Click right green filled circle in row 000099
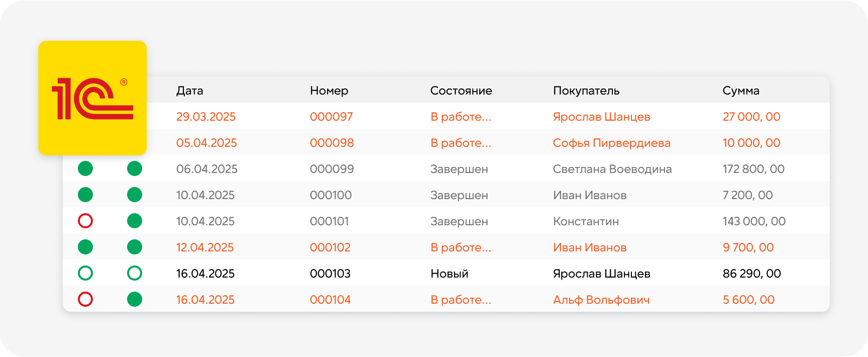The image size is (868, 357). tap(135, 168)
